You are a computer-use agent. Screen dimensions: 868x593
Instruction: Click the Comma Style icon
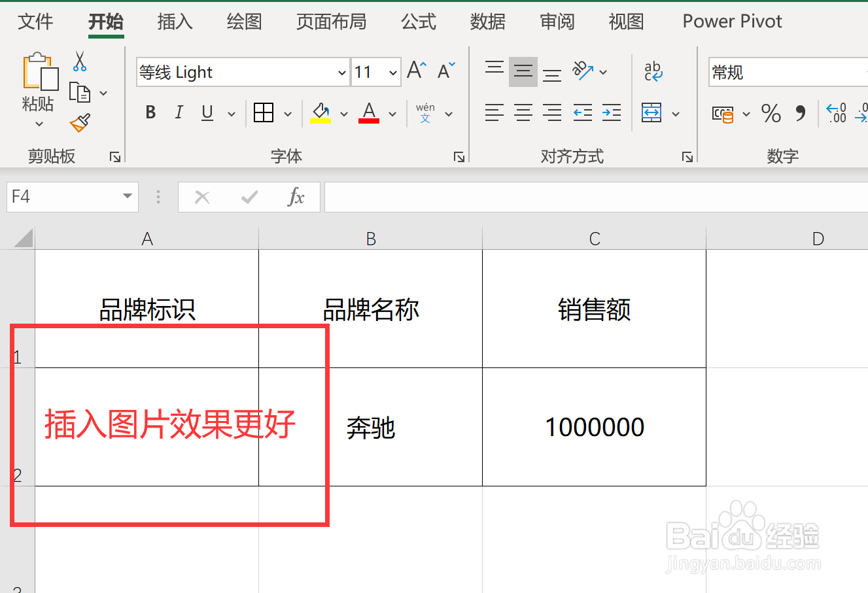pos(801,113)
